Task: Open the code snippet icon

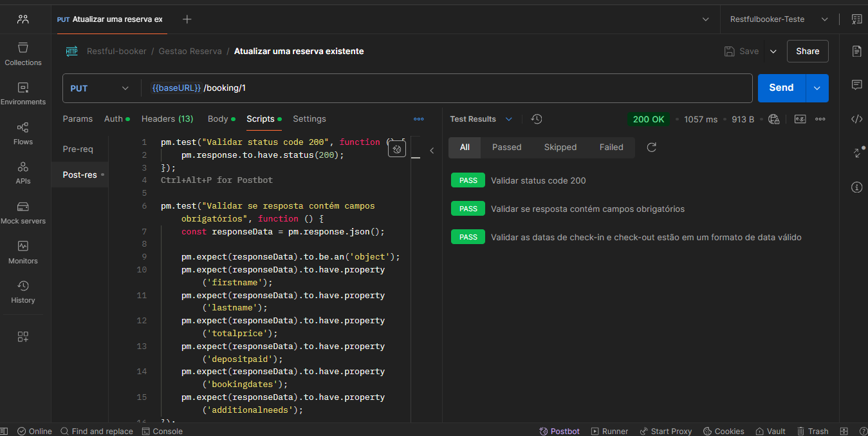Action: point(856,119)
